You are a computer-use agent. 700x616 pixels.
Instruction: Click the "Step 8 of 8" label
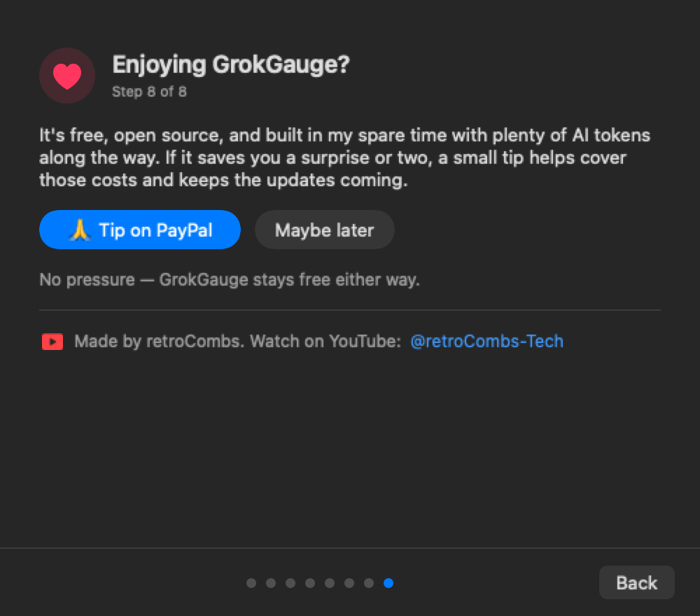click(149, 92)
